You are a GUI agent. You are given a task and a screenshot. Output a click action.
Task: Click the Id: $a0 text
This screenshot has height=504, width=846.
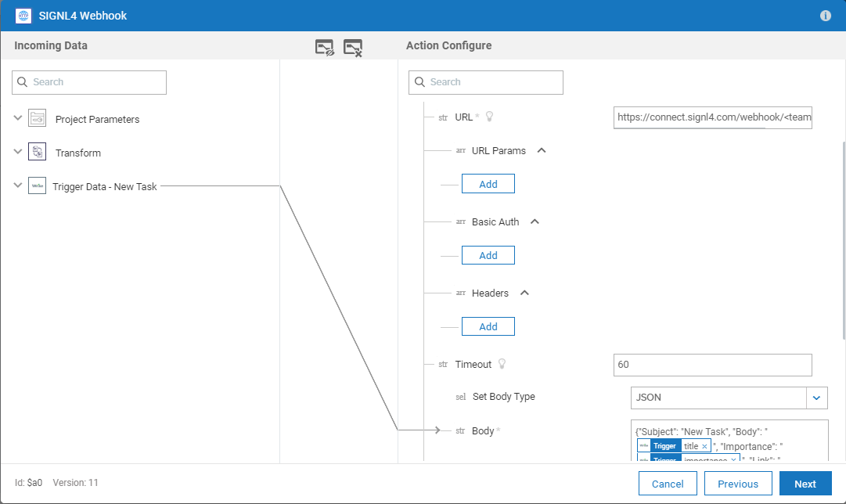coord(28,482)
